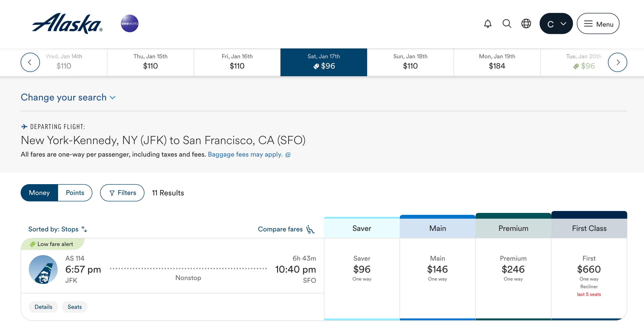Screen dimensions: 644x328
Task: Switch pricing to Points
Action: [x=75, y=193]
